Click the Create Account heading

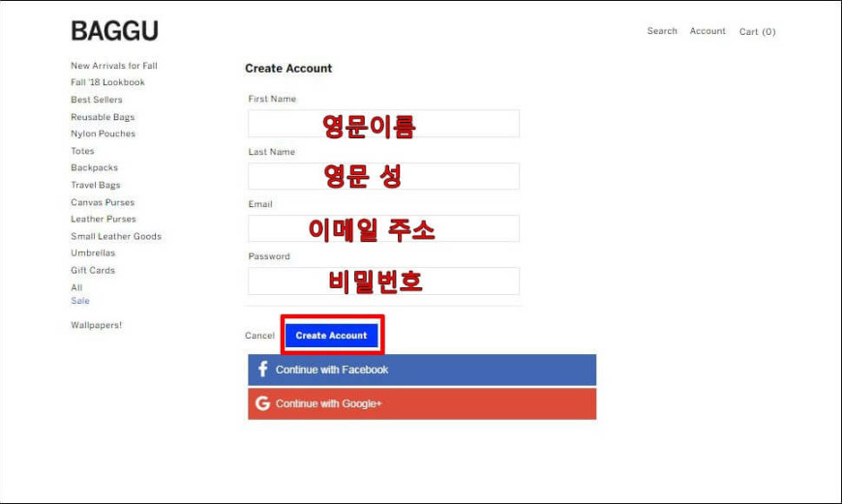click(288, 68)
